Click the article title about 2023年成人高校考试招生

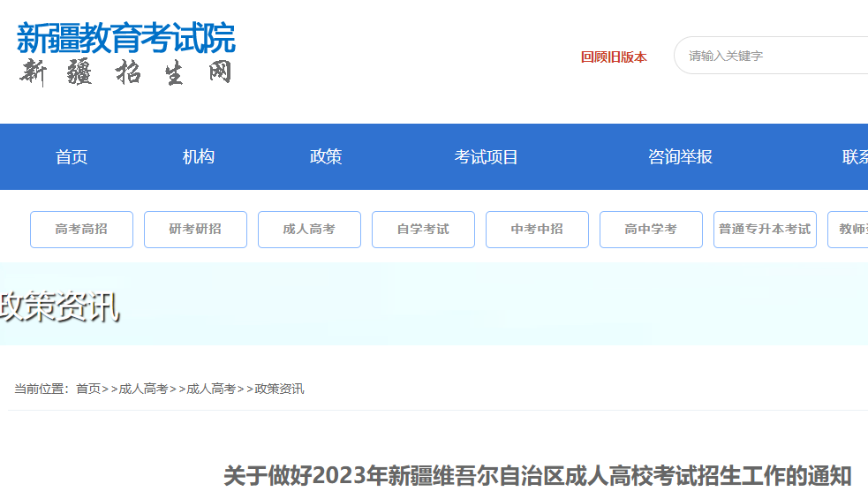(538, 476)
